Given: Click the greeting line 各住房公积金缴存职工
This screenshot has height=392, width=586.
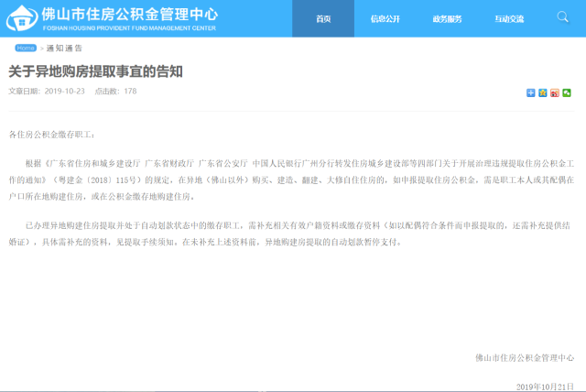Looking at the screenshot, I should click(51, 135).
